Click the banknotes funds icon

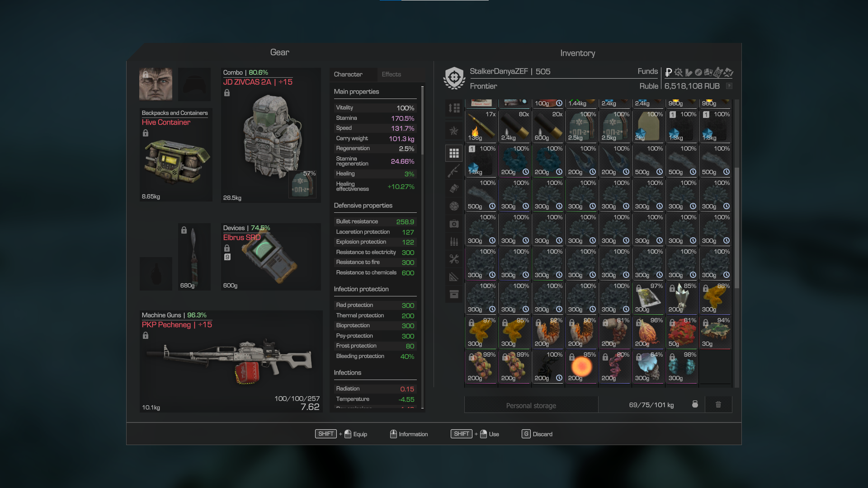(708, 72)
